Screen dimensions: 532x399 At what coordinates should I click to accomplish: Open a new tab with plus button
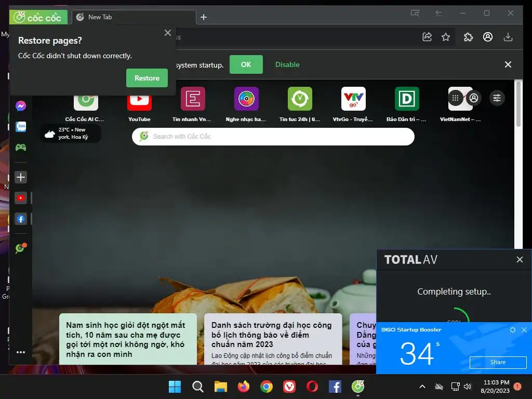204,17
